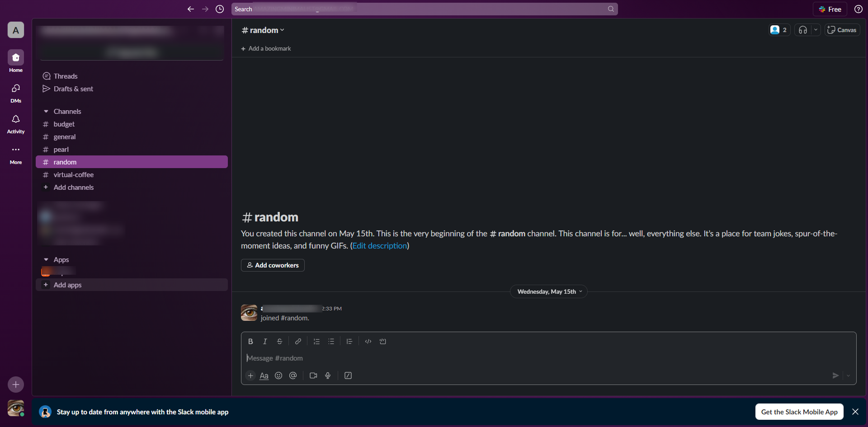Viewport: 868px width, 427px height.
Task: Open Drafts & sent
Action: (132, 89)
